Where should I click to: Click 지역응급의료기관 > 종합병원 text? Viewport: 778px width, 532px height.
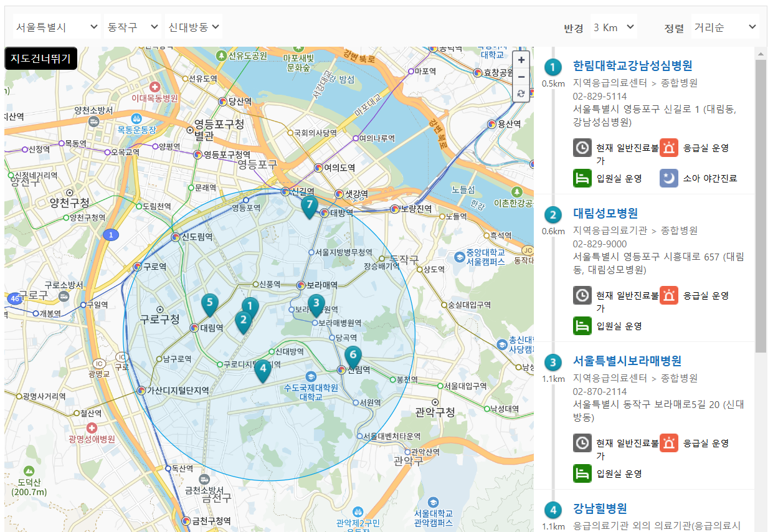(x=635, y=230)
